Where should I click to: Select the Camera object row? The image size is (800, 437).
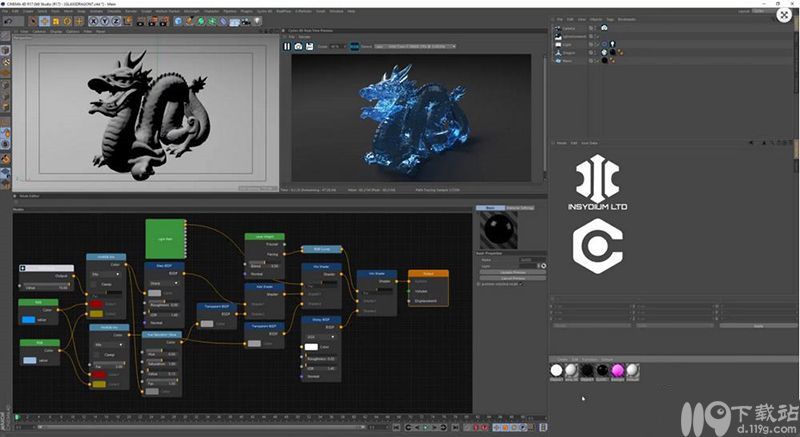click(x=569, y=28)
